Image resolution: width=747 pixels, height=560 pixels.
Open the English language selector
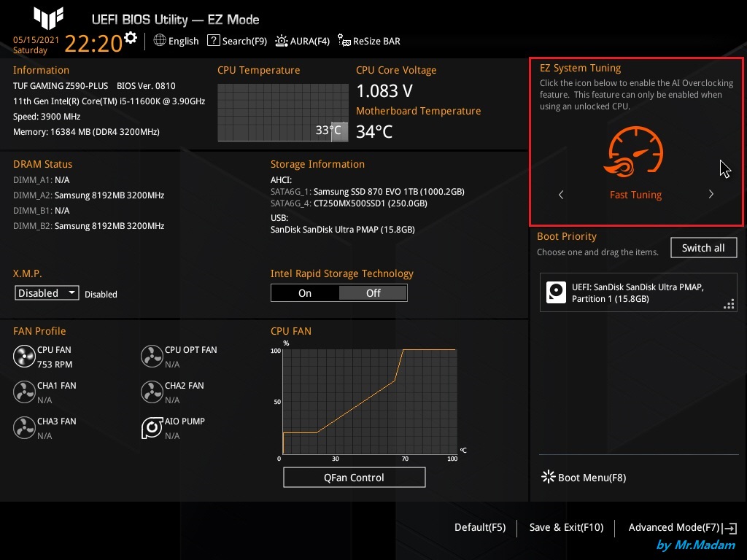pyautogui.click(x=177, y=41)
